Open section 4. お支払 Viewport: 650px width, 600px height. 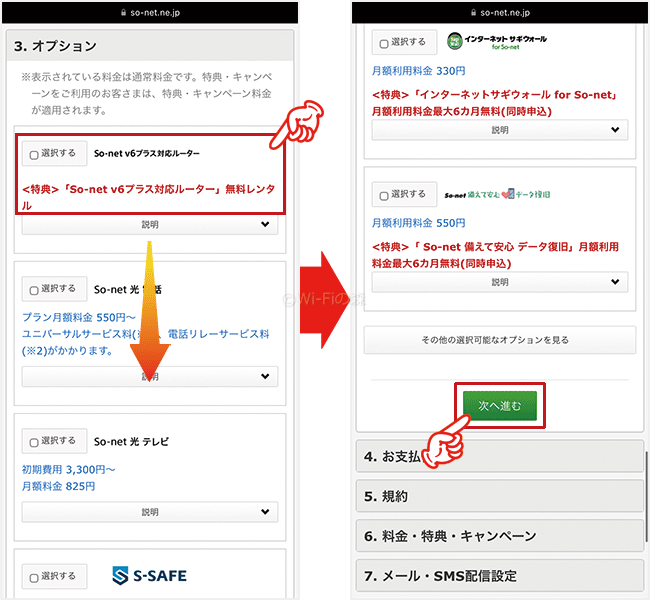pyautogui.click(x=500, y=457)
